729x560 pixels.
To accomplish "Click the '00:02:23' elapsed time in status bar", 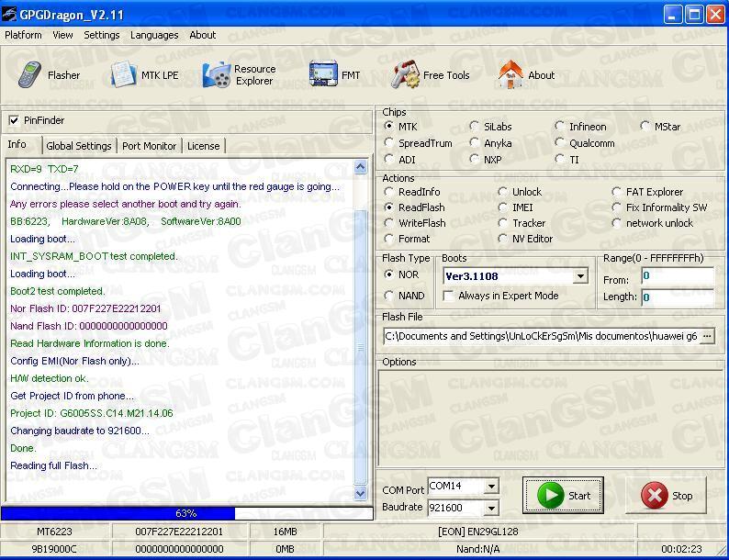I will point(681,549).
